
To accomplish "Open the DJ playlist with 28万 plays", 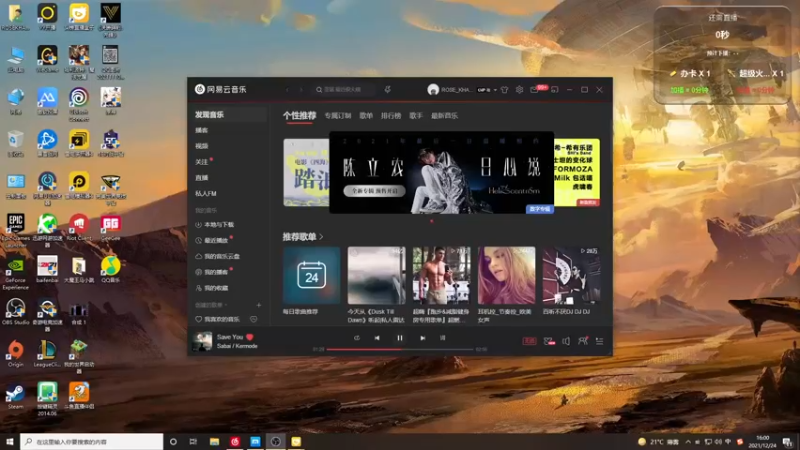I will coord(571,276).
